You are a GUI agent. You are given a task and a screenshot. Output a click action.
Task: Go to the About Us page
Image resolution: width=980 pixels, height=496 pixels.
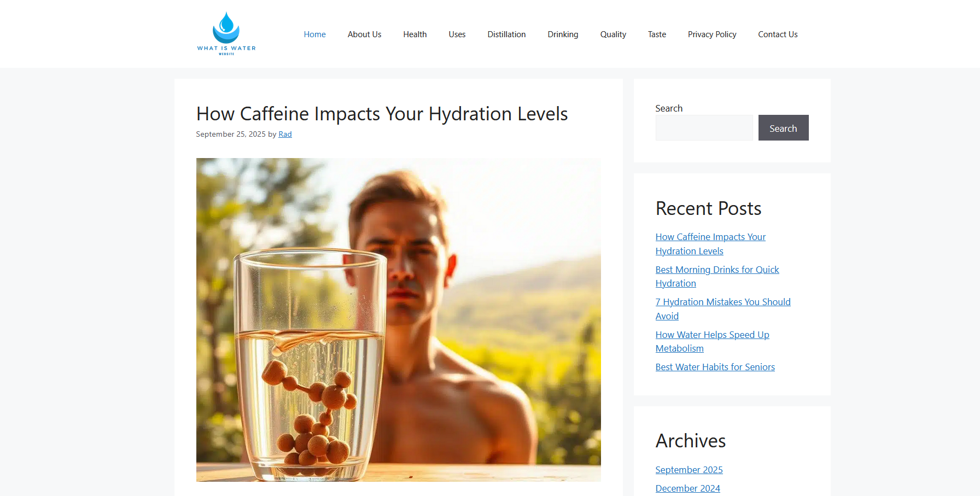coord(364,34)
